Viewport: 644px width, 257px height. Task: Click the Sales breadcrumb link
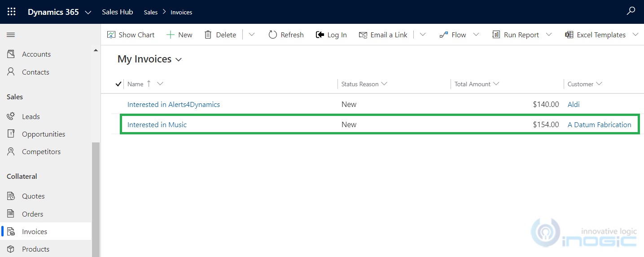151,12
